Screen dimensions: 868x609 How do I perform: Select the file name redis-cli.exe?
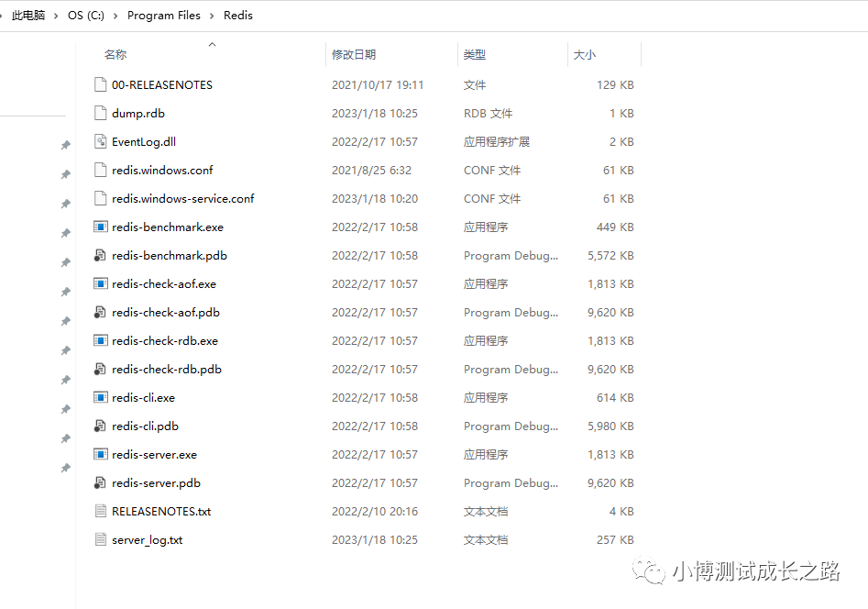[143, 397]
